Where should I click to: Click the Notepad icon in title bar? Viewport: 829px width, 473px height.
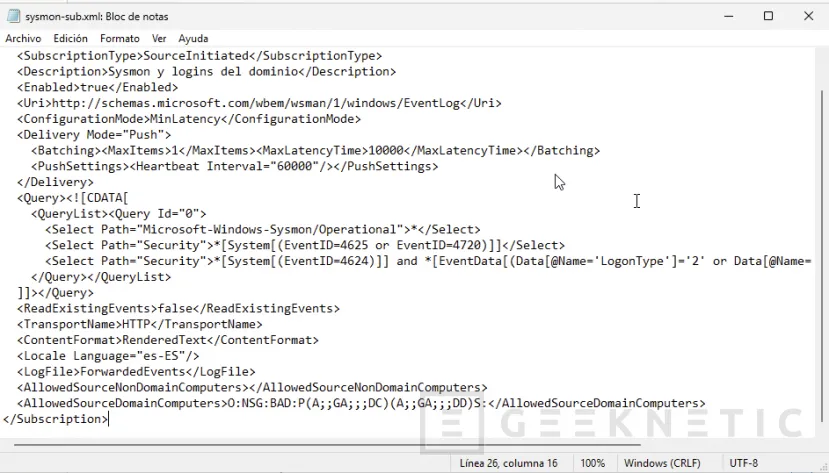click(13, 16)
